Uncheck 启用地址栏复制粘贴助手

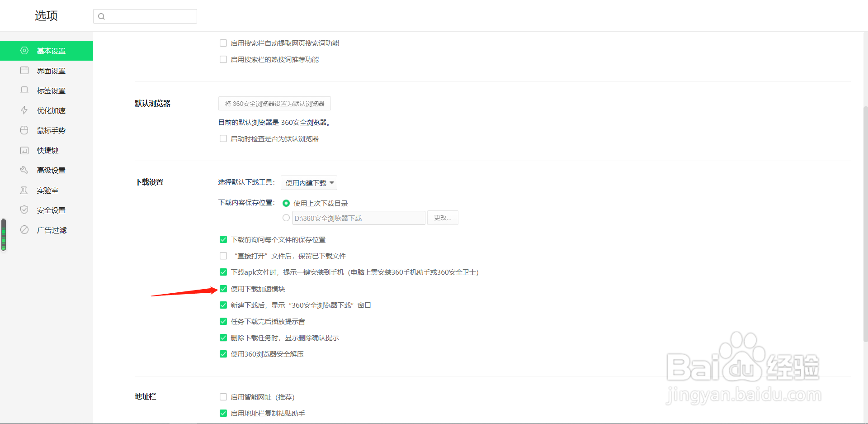tap(223, 413)
